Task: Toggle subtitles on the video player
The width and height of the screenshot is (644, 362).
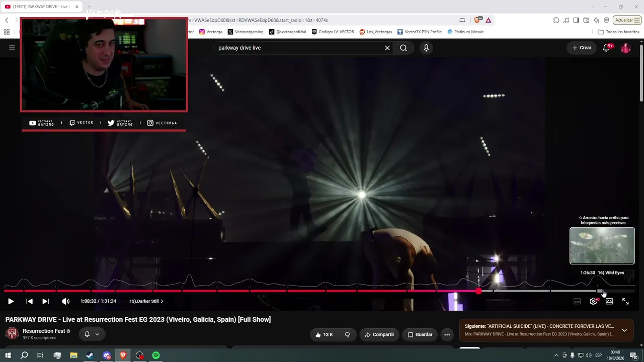Action: pyautogui.click(x=577, y=301)
